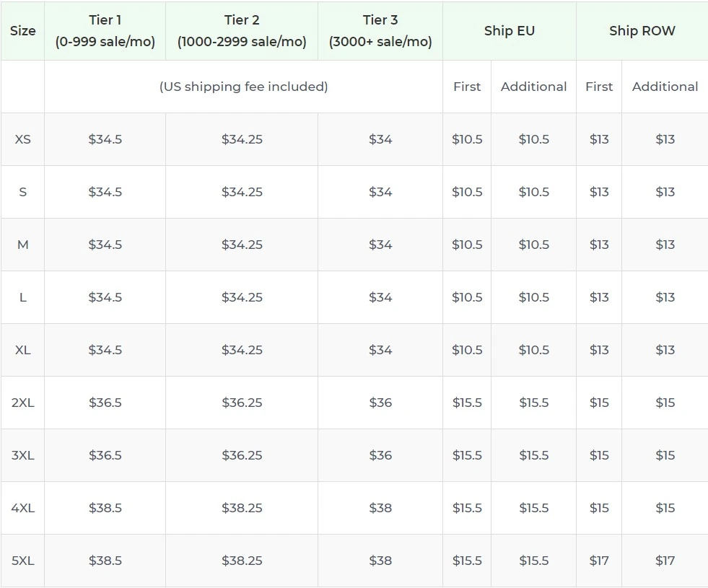Screen dimensions: 708x588
Task: Select the Tier 2 pricing header
Action: (241, 30)
